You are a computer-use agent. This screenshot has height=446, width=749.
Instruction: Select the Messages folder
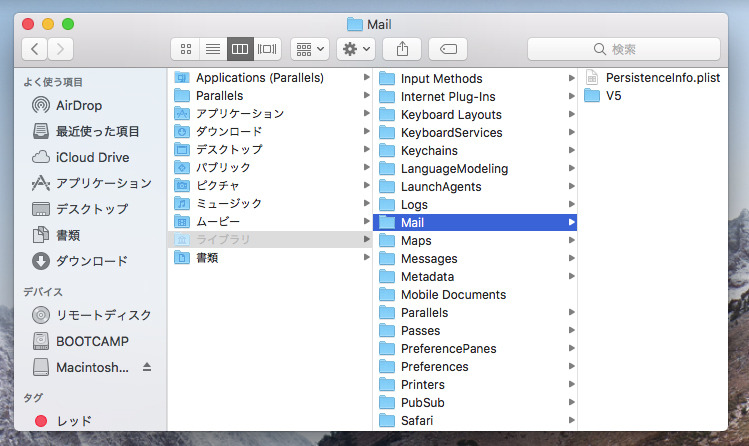click(x=475, y=258)
